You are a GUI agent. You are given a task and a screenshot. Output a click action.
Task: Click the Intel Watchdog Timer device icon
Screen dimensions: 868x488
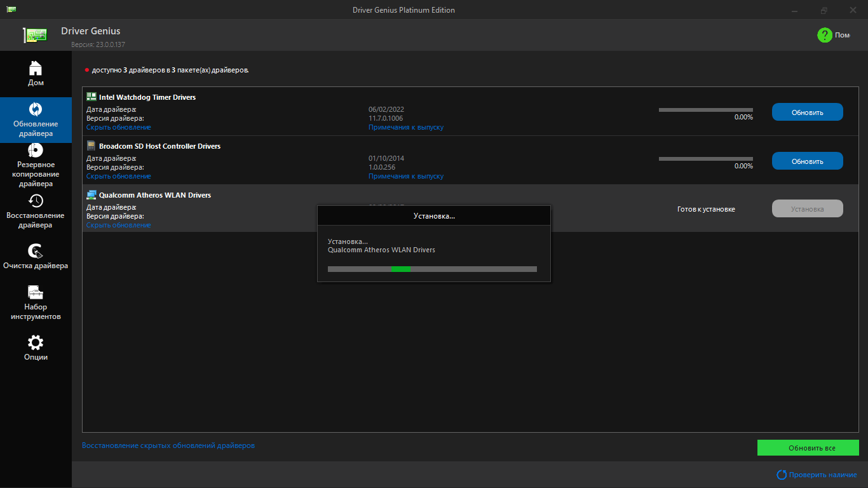(x=91, y=97)
